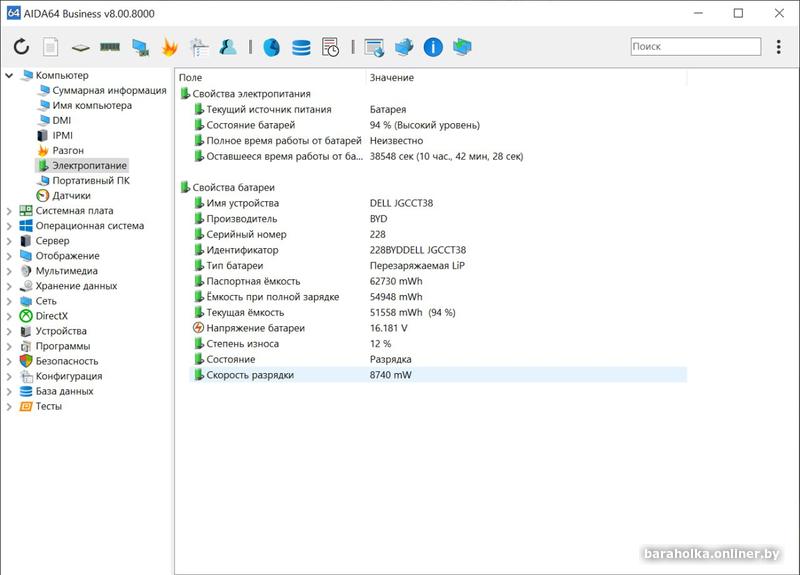Viewport: 800px width, 575px height.
Task: Click the Monitor diagnostics toolbar icon
Action: 140,47
